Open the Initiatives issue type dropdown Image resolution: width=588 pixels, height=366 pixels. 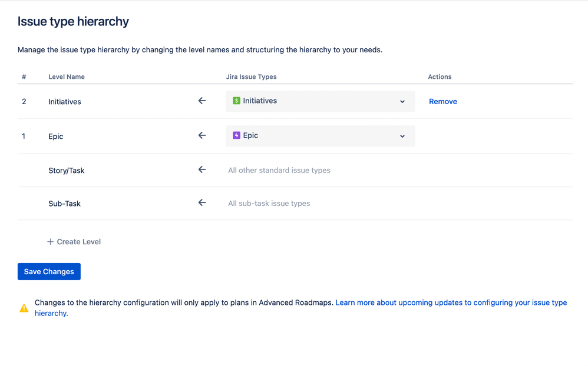[320, 101]
